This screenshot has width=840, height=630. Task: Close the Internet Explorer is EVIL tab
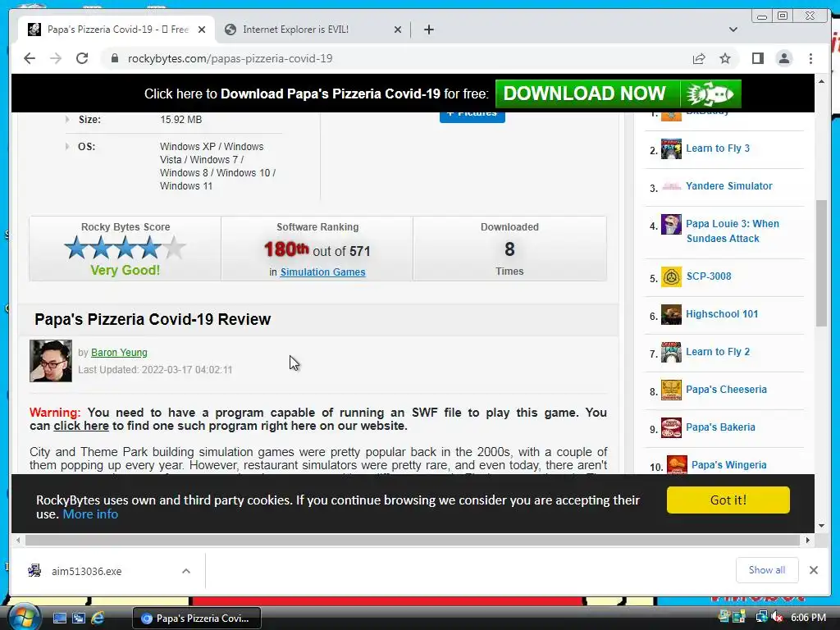pyautogui.click(x=398, y=30)
